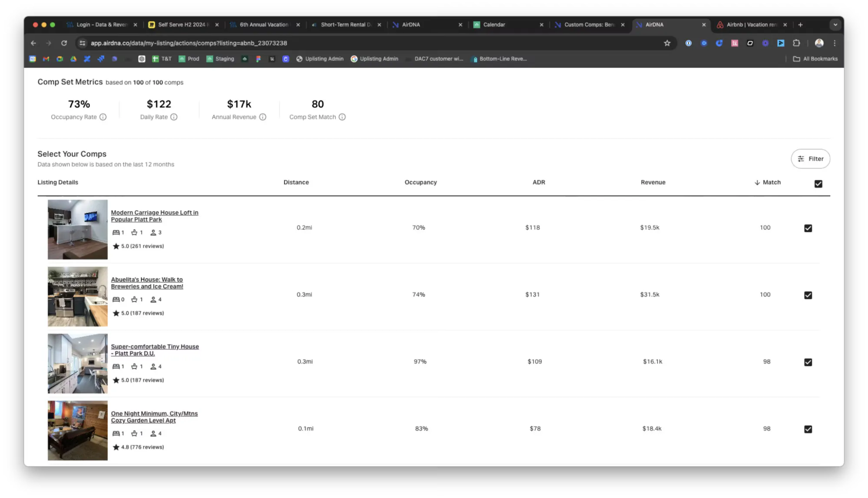The width and height of the screenshot is (868, 498).
Task: Uncheck the One Night Minimum comp checkbox
Action: point(808,429)
